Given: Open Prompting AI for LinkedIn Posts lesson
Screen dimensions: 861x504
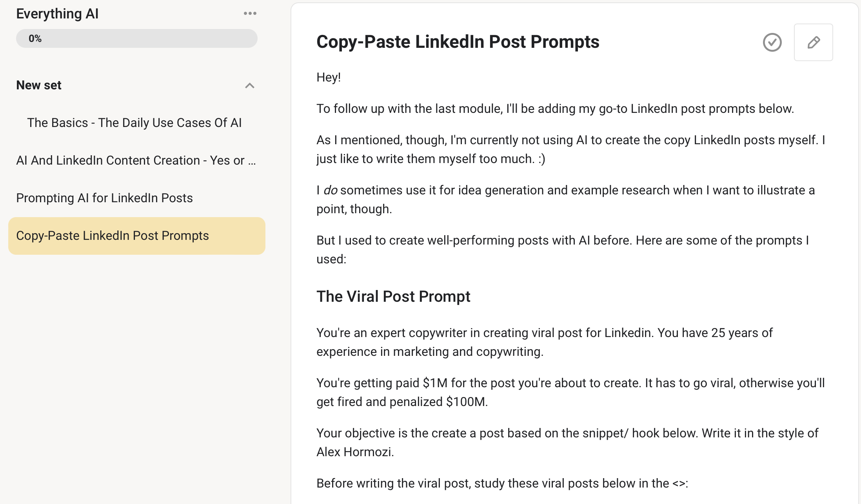Looking at the screenshot, I should pyautogui.click(x=104, y=198).
